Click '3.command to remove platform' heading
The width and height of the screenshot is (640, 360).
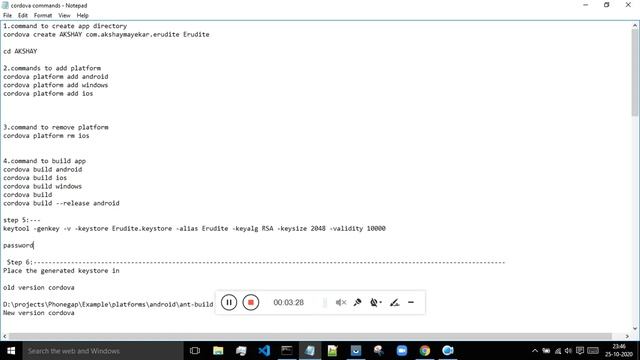[56, 127]
